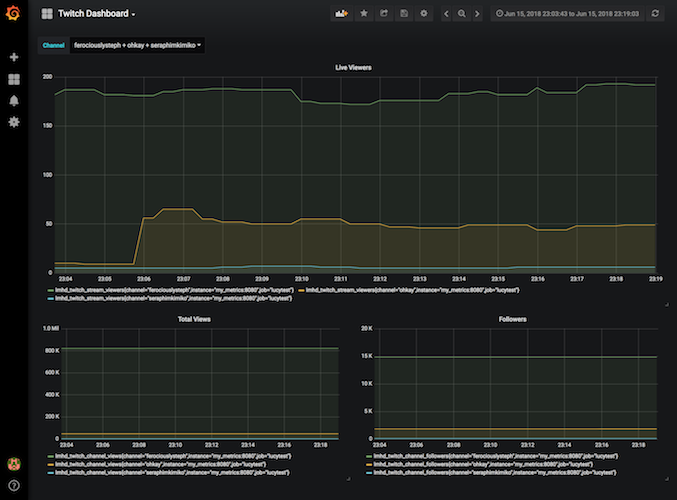Click the Channel variable label
The image size is (677, 500).
point(54,45)
